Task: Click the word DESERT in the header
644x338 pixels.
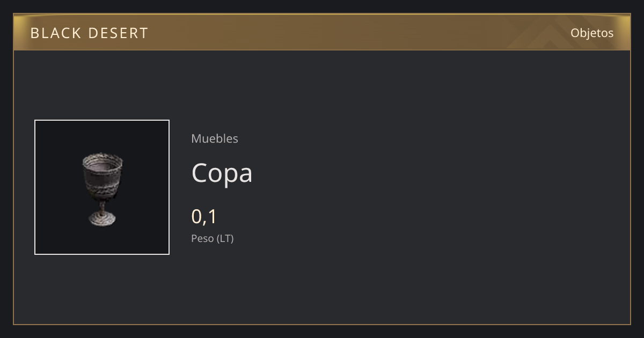Action: (118, 33)
